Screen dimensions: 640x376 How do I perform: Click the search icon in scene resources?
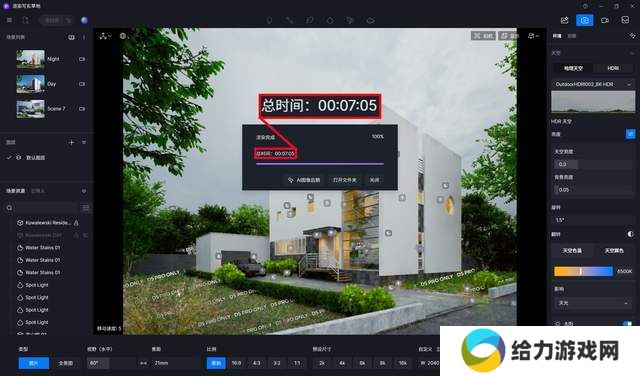(x=9, y=208)
